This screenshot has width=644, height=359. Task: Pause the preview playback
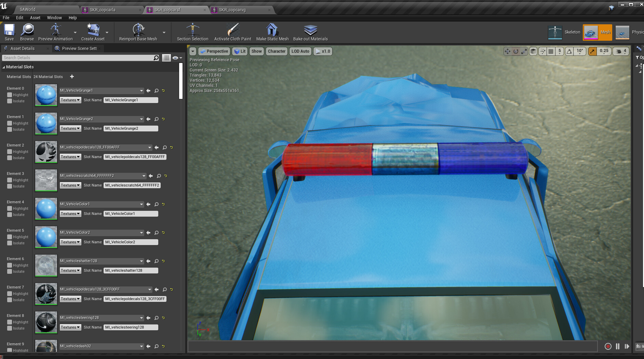pyautogui.click(x=618, y=346)
